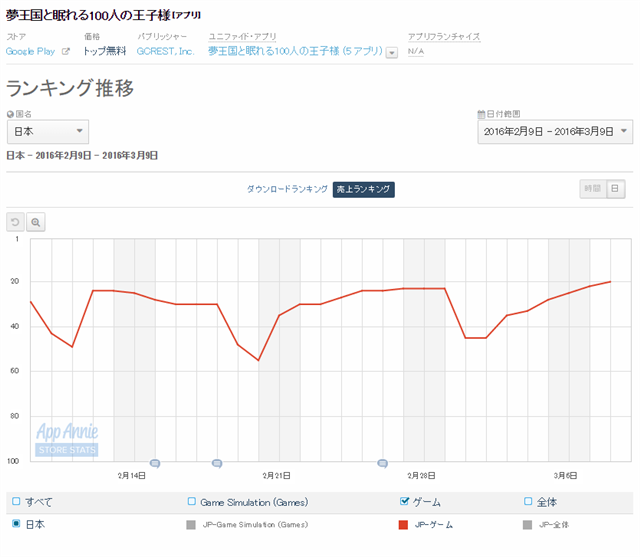The width and height of the screenshot is (640, 557).
Task: Click the zoom magnifier icon above chart
Action: [36, 222]
